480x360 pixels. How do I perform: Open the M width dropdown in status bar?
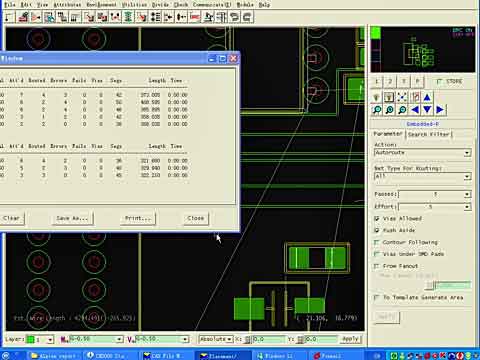pos(119,339)
